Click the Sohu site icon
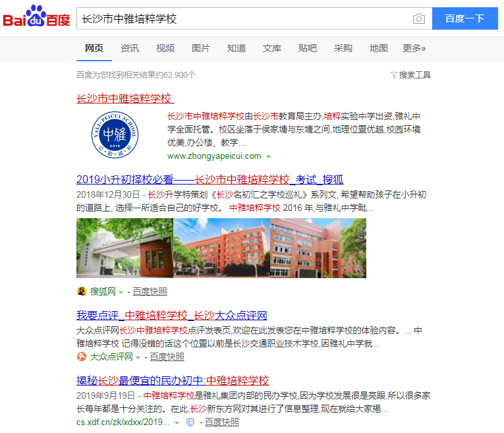The image size is (504, 433). [x=82, y=291]
